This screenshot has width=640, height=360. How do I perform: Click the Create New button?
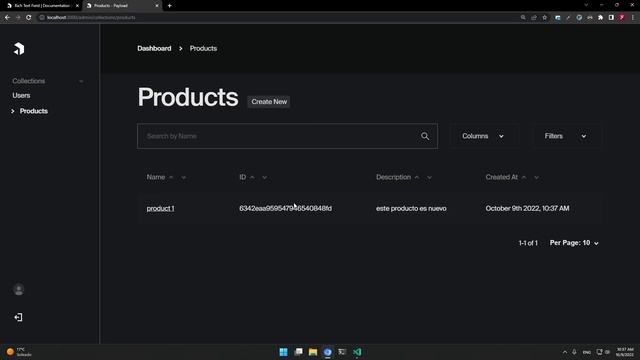click(269, 102)
